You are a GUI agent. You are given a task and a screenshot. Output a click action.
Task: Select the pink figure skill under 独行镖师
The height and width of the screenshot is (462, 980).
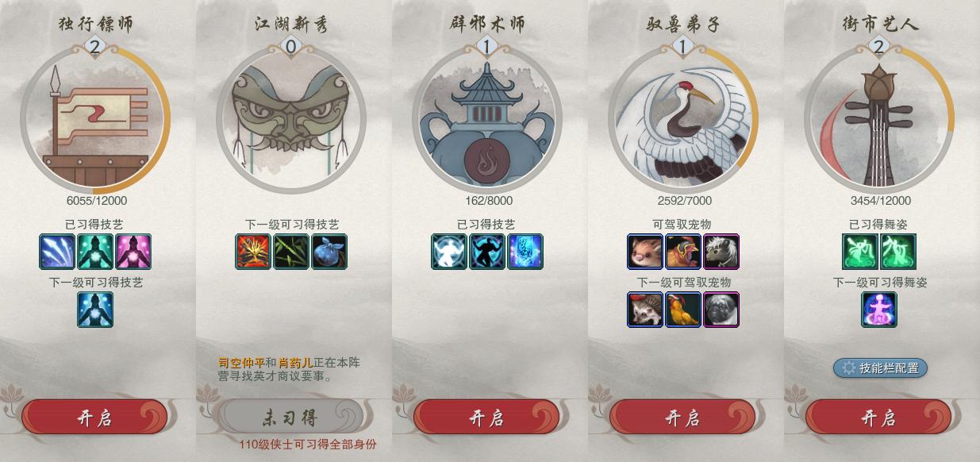coord(133,252)
